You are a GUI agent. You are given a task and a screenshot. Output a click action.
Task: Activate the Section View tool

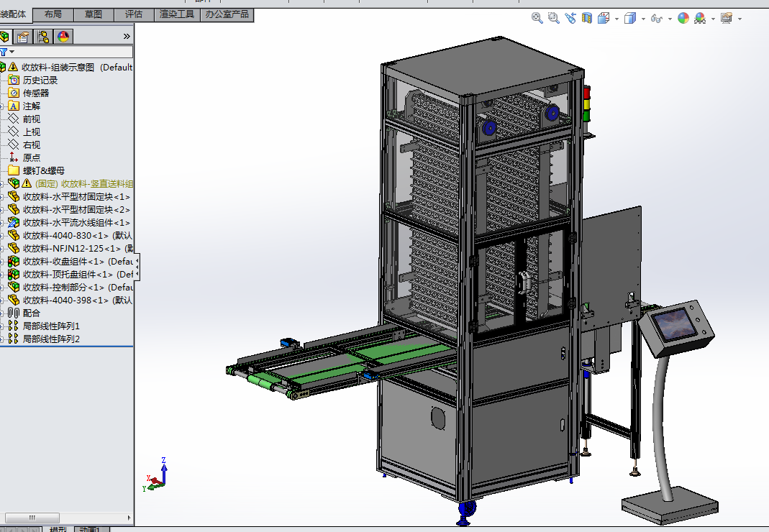pos(587,18)
